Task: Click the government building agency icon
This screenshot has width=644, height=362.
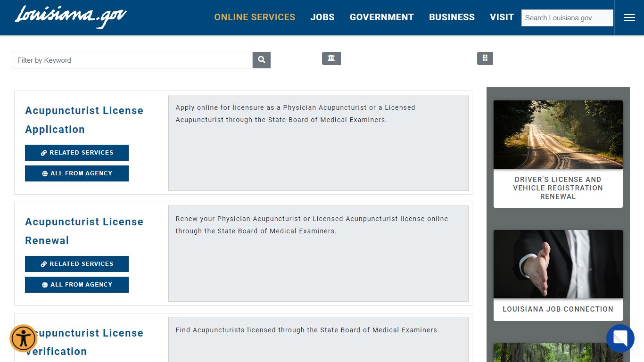Action: (x=331, y=58)
